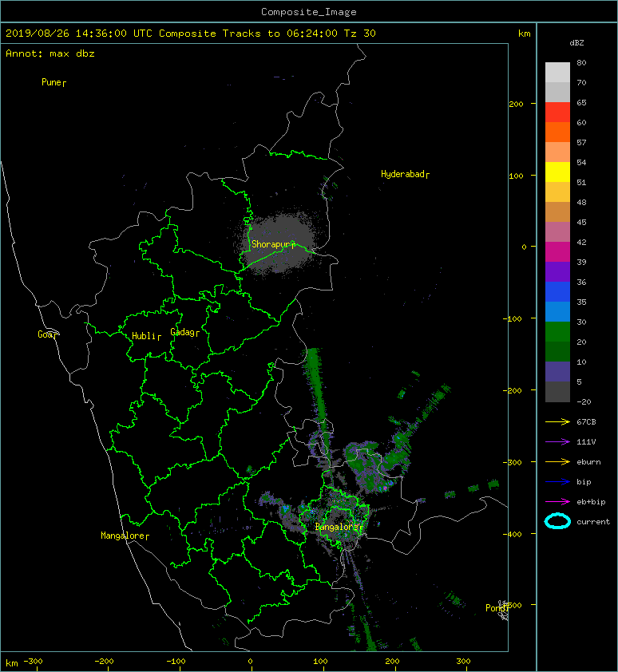618x672 pixels.
Task: Click the '-300' tick on the horizontal axis
Action: [33, 662]
